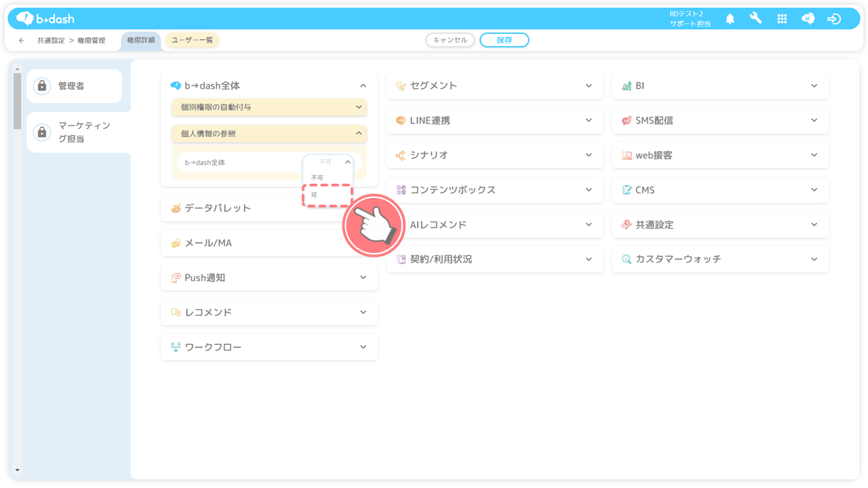Click the コンテンツボックス icon
Screen dimensions: 868x488
tap(401, 190)
